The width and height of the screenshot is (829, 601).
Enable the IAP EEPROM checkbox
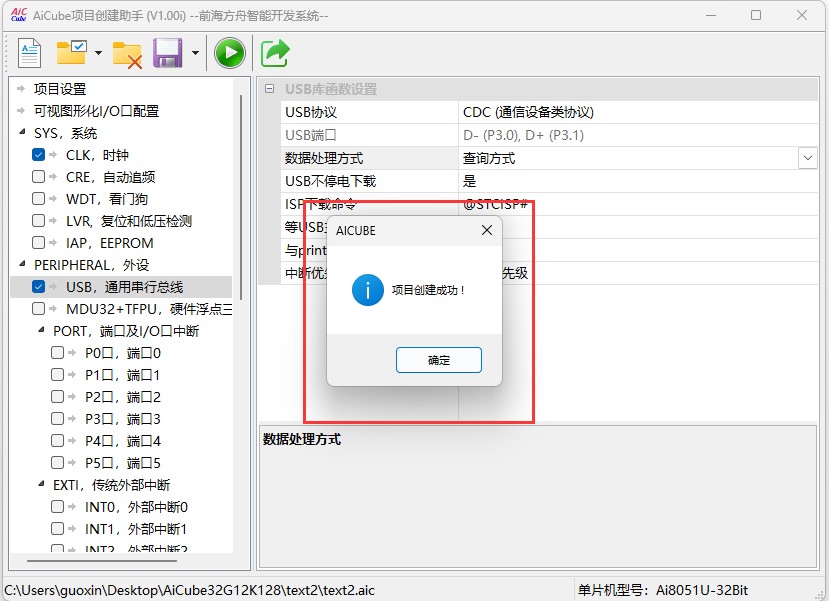pyautogui.click(x=39, y=243)
